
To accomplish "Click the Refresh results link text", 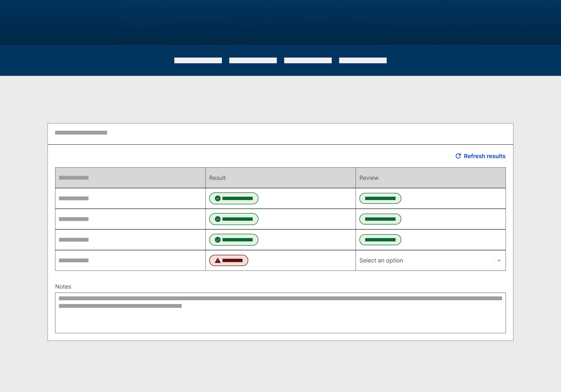I will (484, 156).
